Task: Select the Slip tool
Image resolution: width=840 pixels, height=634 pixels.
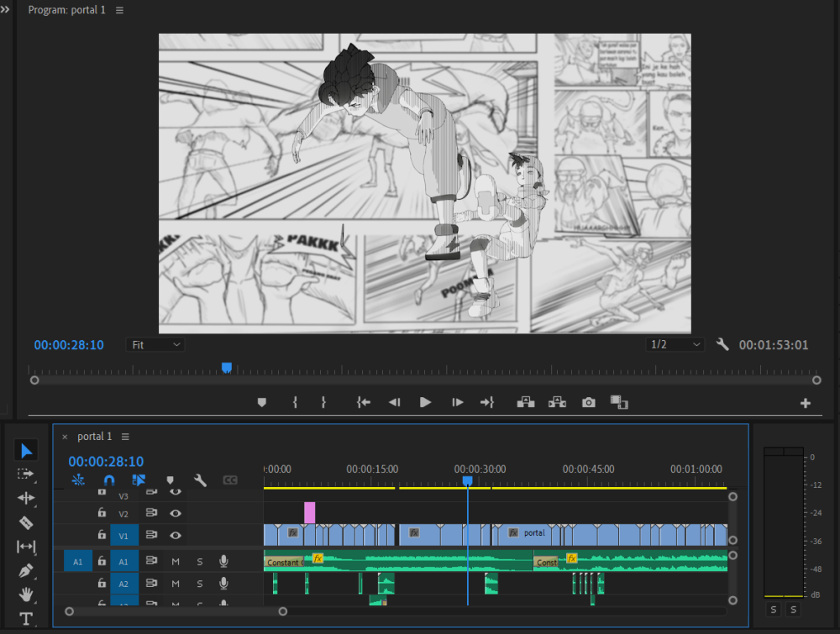Action: click(x=26, y=547)
